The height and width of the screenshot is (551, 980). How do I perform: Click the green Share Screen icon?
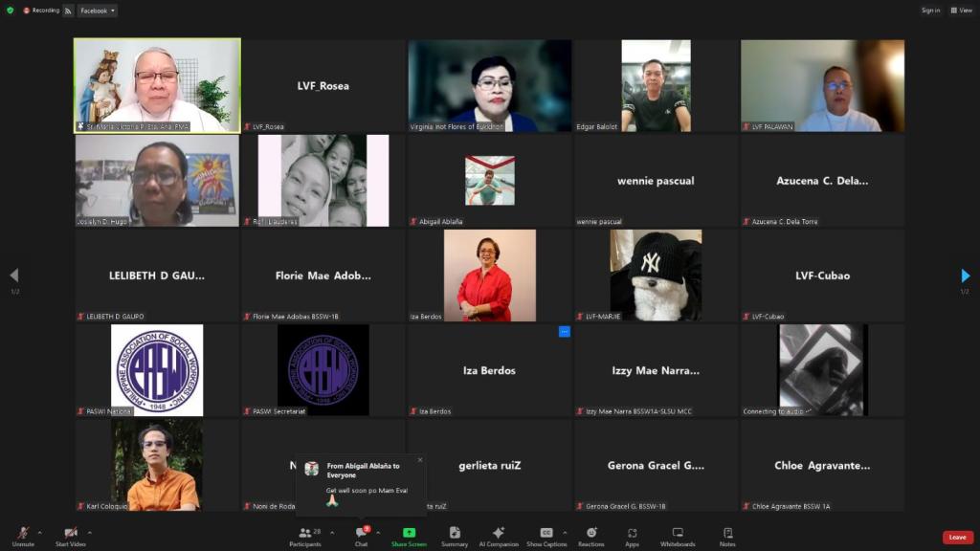[x=409, y=533]
